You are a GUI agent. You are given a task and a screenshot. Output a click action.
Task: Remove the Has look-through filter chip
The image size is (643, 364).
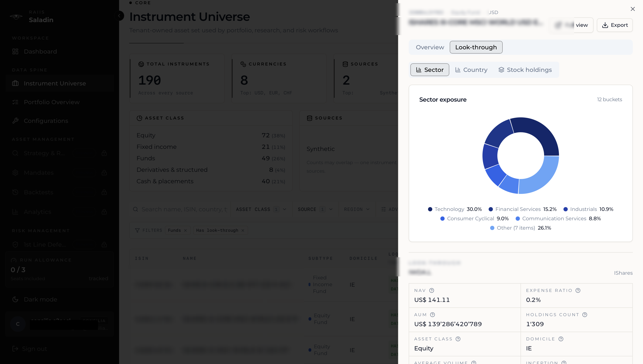(243, 230)
